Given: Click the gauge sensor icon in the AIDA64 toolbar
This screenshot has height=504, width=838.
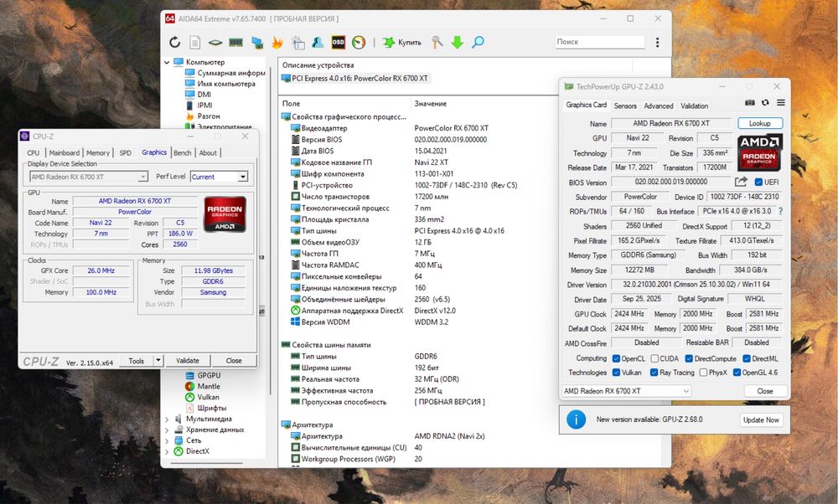Looking at the screenshot, I should (359, 42).
